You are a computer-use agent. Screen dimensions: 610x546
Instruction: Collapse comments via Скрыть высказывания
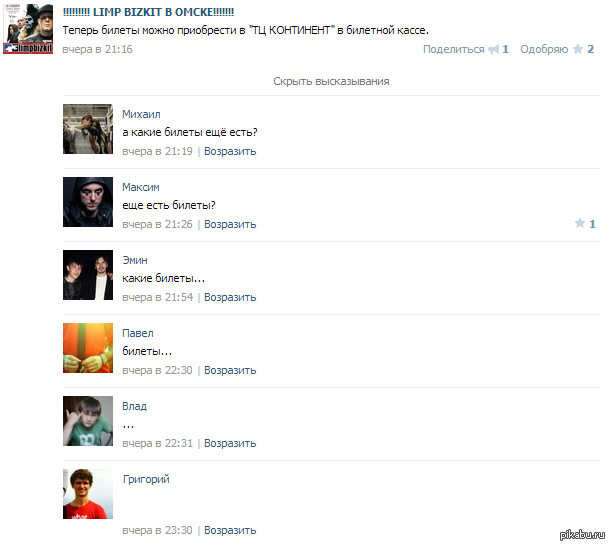[x=331, y=81]
